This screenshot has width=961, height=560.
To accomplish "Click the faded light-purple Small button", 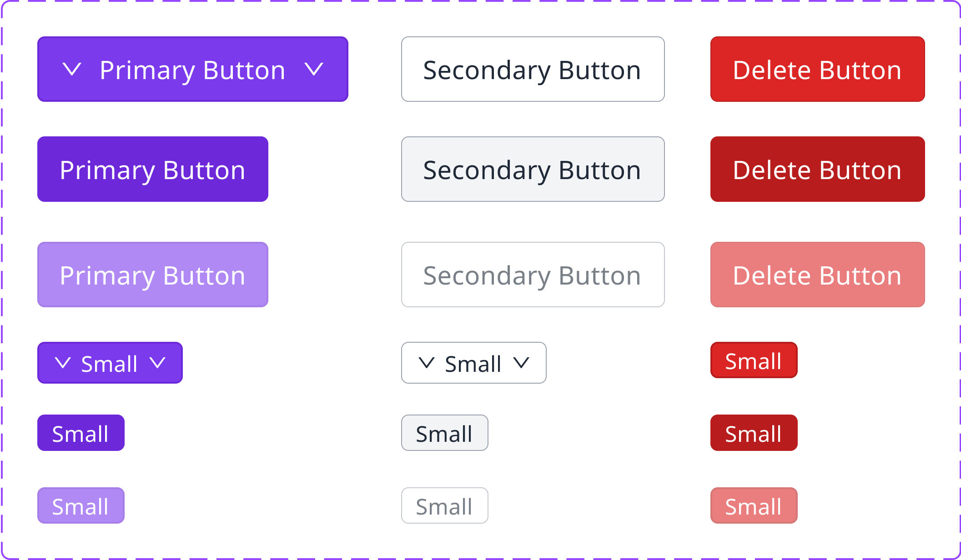I will coord(81,505).
